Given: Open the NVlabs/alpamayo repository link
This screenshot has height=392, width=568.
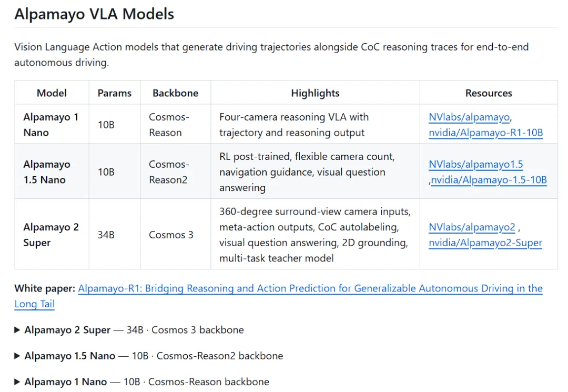Looking at the screenshot, I should tap(469, 117).
